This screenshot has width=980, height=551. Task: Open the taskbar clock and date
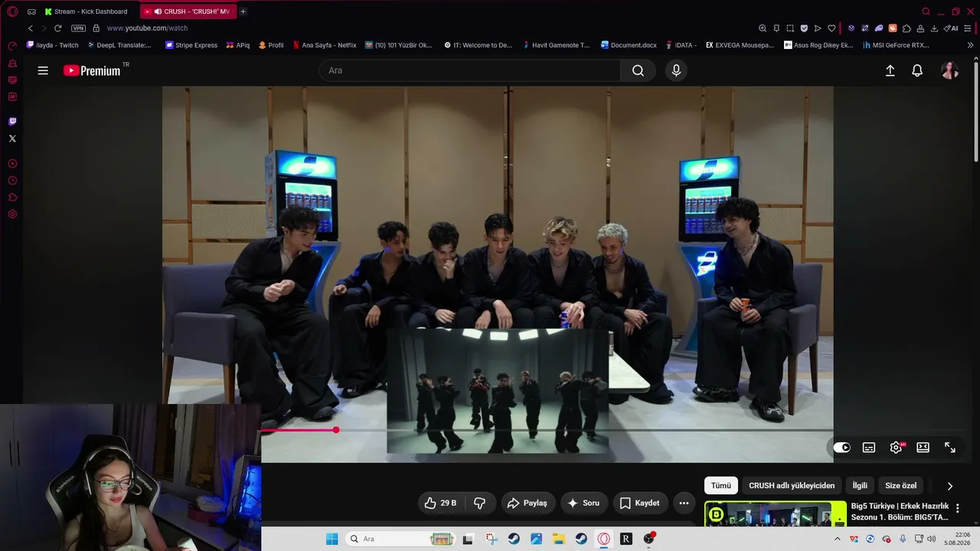(x=956, y=539)
